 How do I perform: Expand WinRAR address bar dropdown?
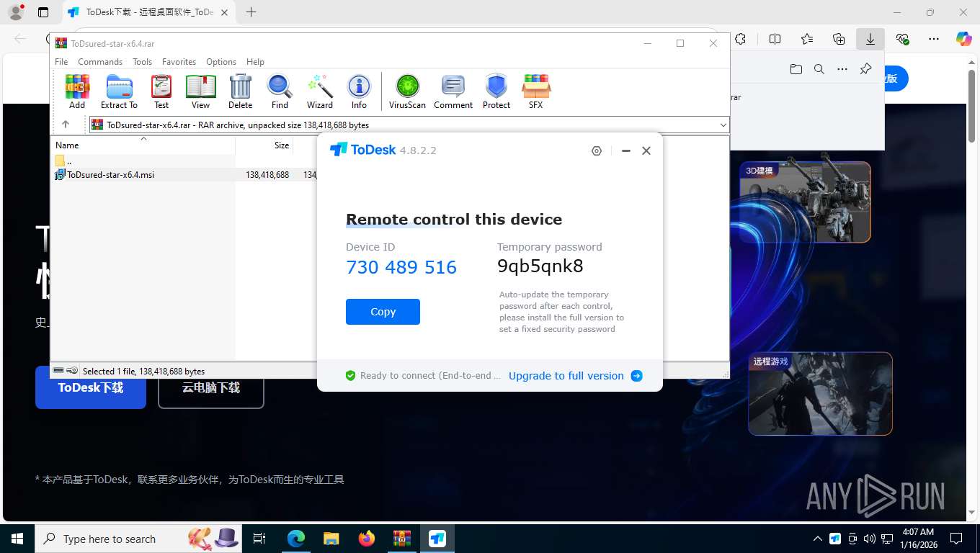click(723, 125)
